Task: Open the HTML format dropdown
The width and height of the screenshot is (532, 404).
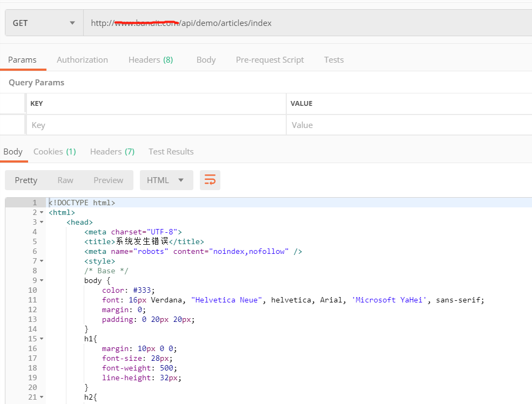Action: (x=166, y=180)
